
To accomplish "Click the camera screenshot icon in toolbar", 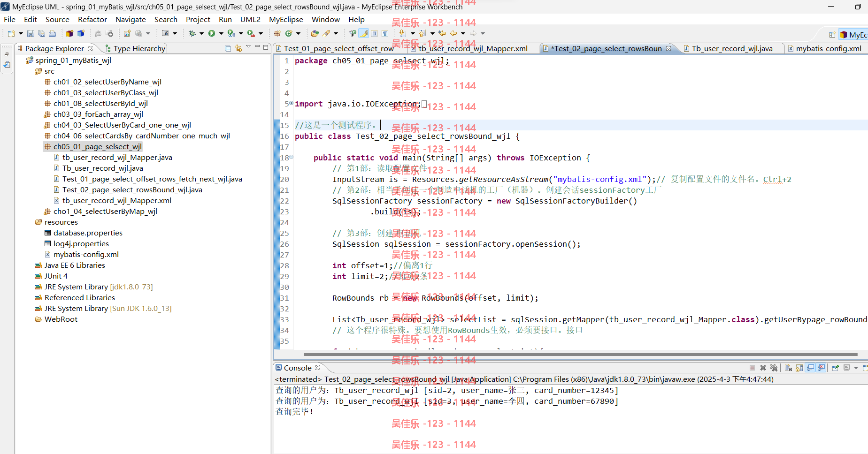I will click(x=165, y=33).
